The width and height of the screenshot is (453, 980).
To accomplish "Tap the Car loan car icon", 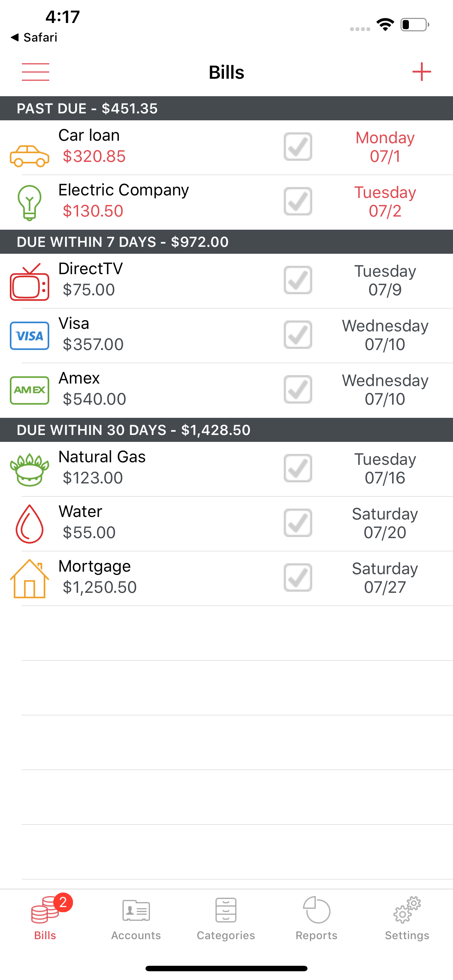I will pyautogui.click(x=29, y=156).
